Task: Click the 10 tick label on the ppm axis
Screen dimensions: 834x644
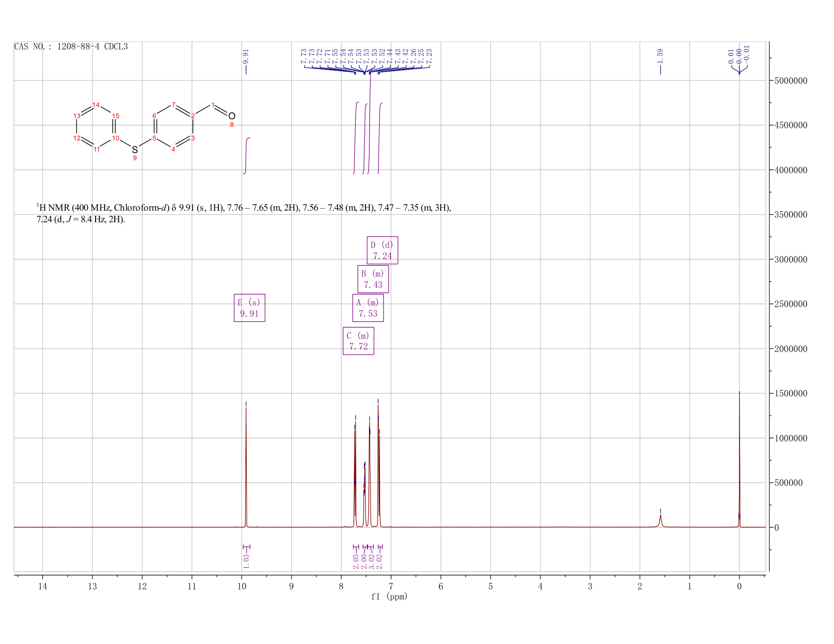Action: (x=242, y=586)
